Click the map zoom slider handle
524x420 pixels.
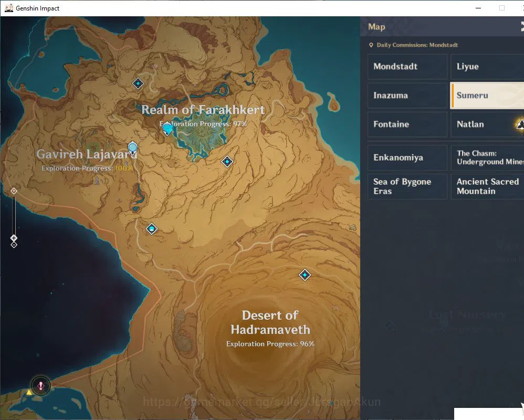click(x=14, y=238)
